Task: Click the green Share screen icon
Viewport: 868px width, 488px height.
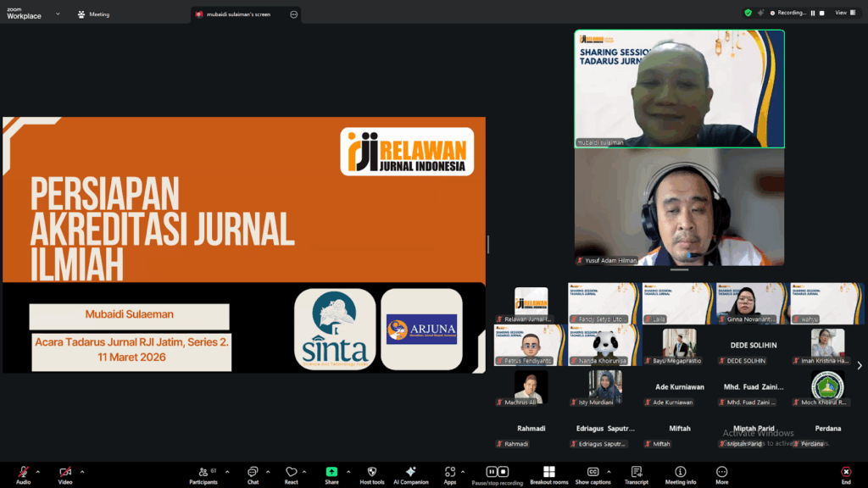Action: click(x=331, y=472)
